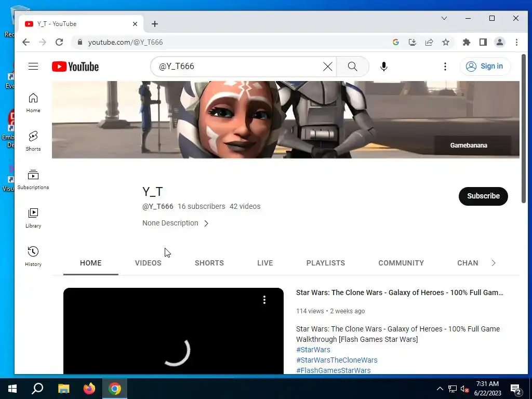The image size is (532, 399).
Task: Click the muted volume tray icon
Action: 465,389
